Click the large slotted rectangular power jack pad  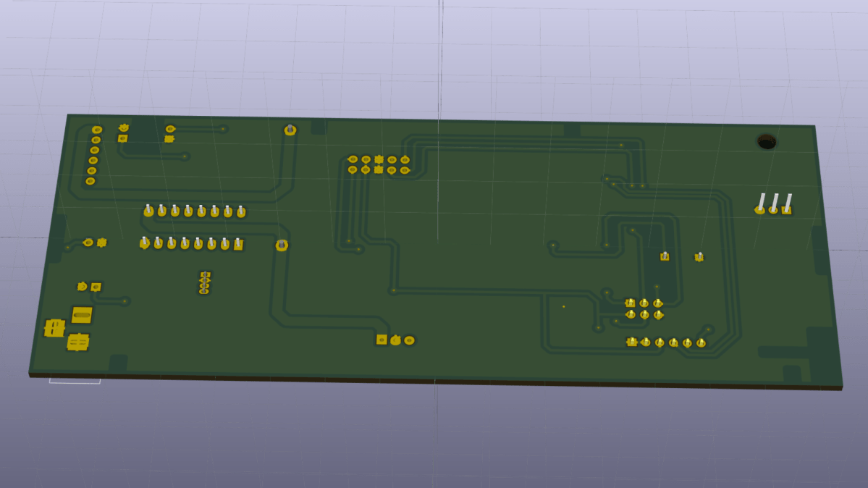82,315
